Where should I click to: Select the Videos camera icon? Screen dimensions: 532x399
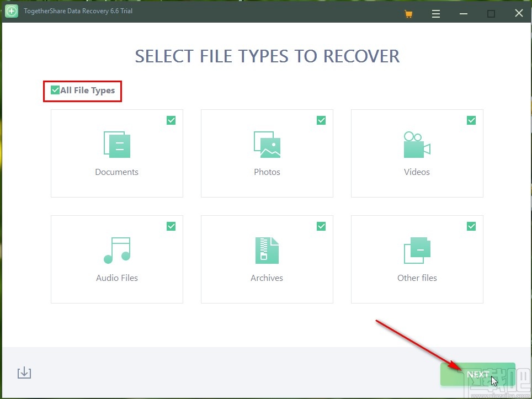417,144
